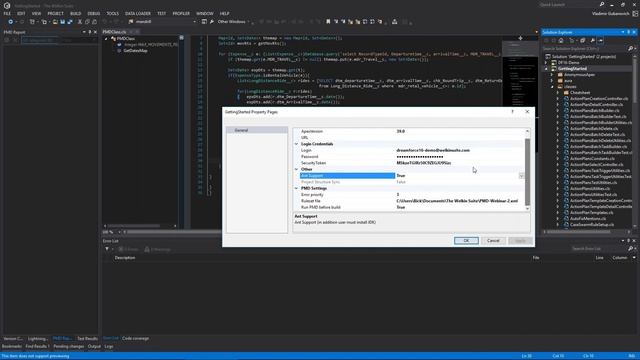Click the navigate back toolbar icon
640x360 pixels.
point(10,22)
